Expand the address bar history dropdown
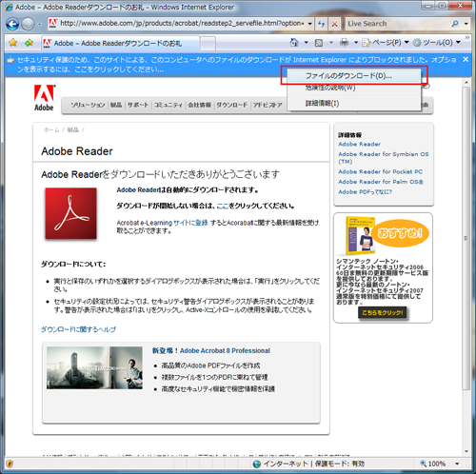Image resolution: width=476 pixels, height=474 pixels. [310, 24]
